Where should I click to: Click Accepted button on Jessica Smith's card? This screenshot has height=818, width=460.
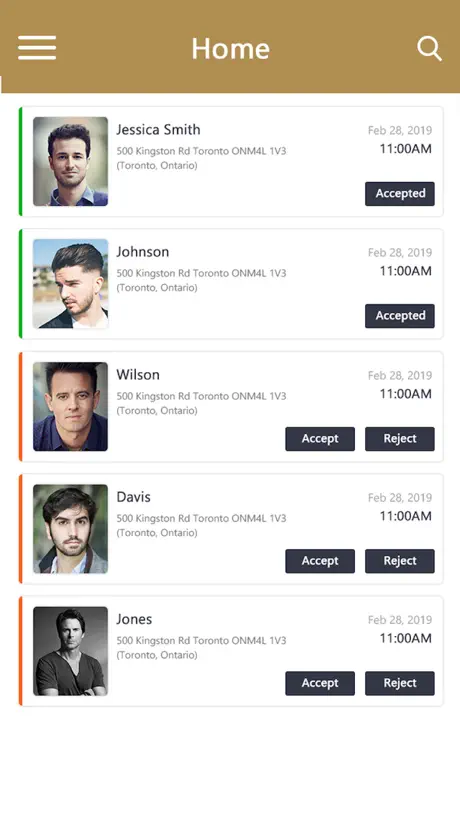pos(400,194)
